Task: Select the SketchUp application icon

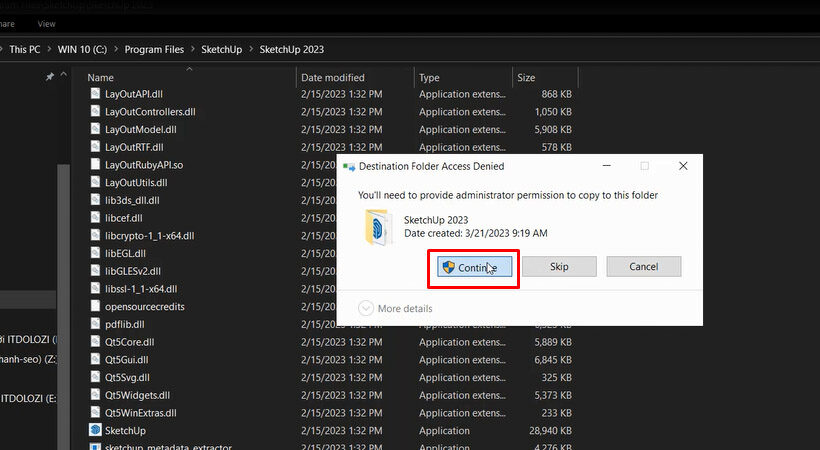Action: [x=95, y=430]
